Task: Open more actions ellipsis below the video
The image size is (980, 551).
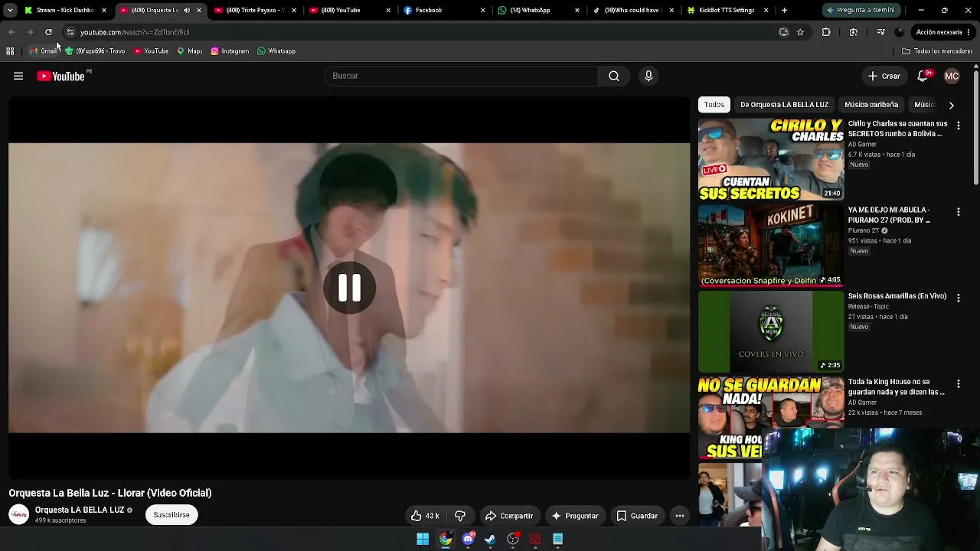Action: point(680,516)
